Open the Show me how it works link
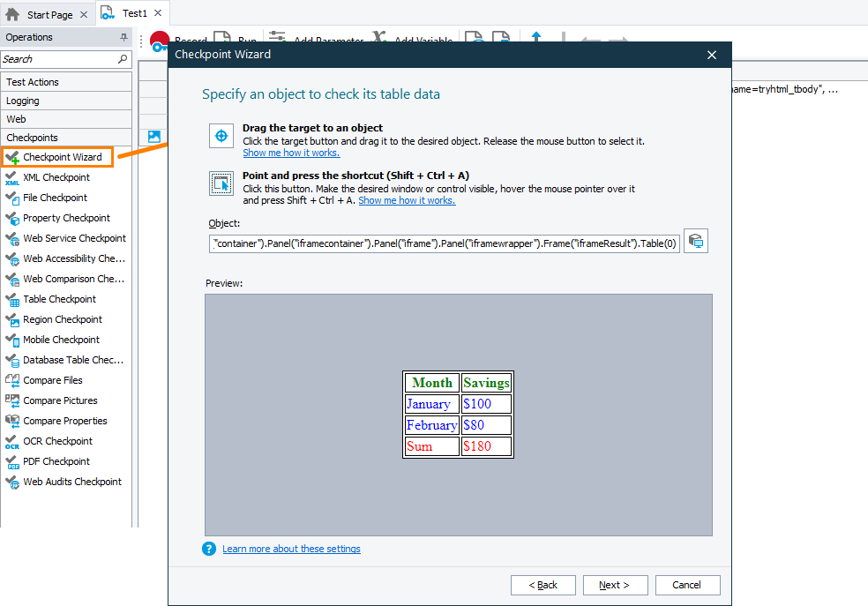Screen dimensions: 868x606 click(291, 152)
